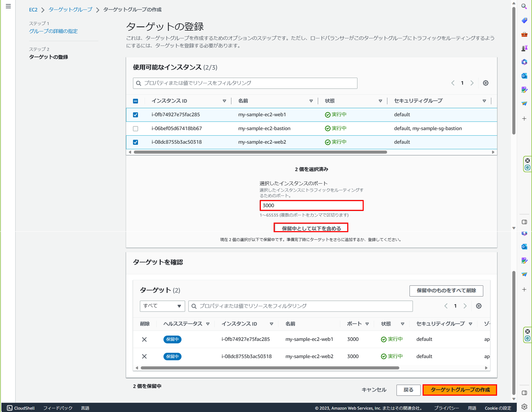This screenshot has width=532, height=412.
Task: Click settings gear in targets review table
Action: (479, 306)
